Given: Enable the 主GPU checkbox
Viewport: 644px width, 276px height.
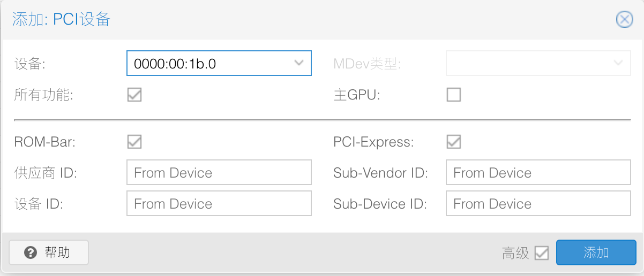Looking at the screenshot, I should 454,95.
